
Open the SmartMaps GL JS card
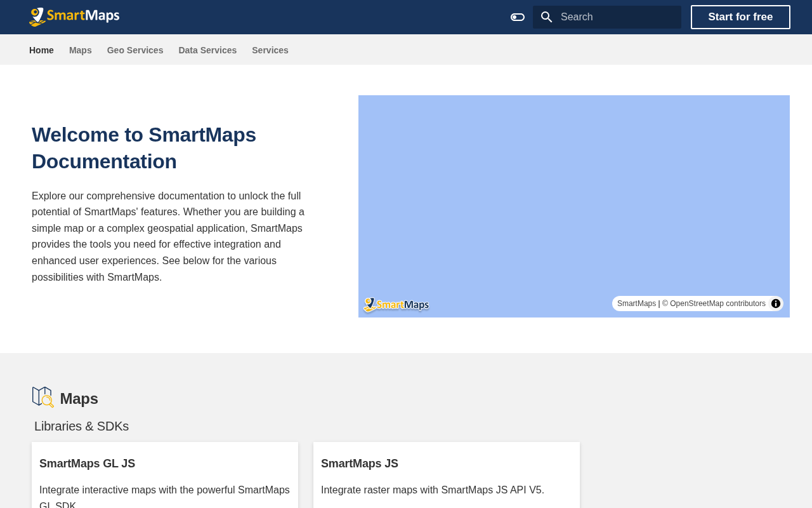(x=165, y=475)
